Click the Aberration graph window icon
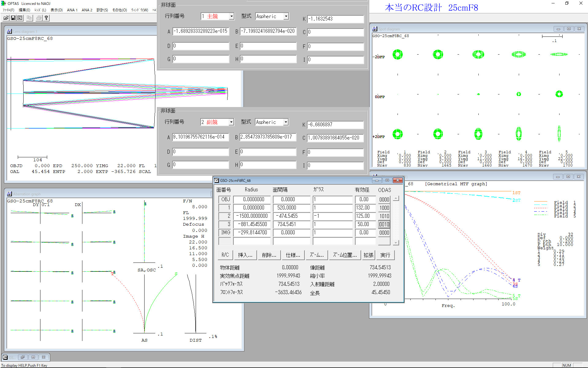The height and width of the screenshot is (368, 588). (9, 194)
